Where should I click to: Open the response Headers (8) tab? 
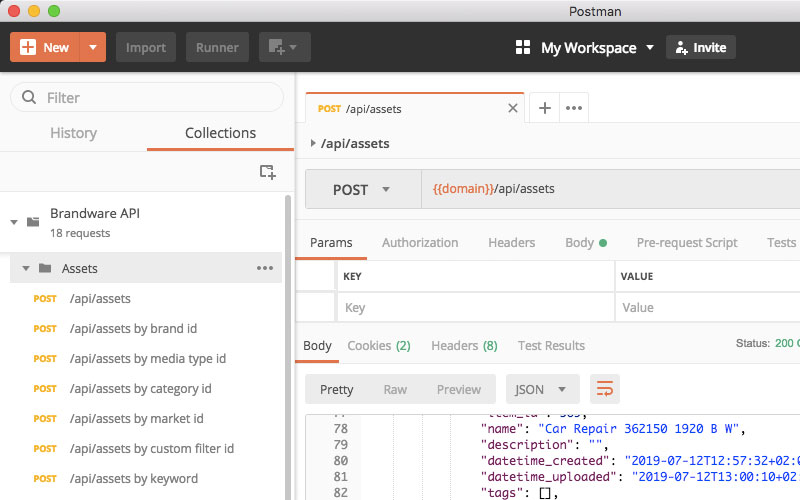pyautogui.click(x=464, y=346)
